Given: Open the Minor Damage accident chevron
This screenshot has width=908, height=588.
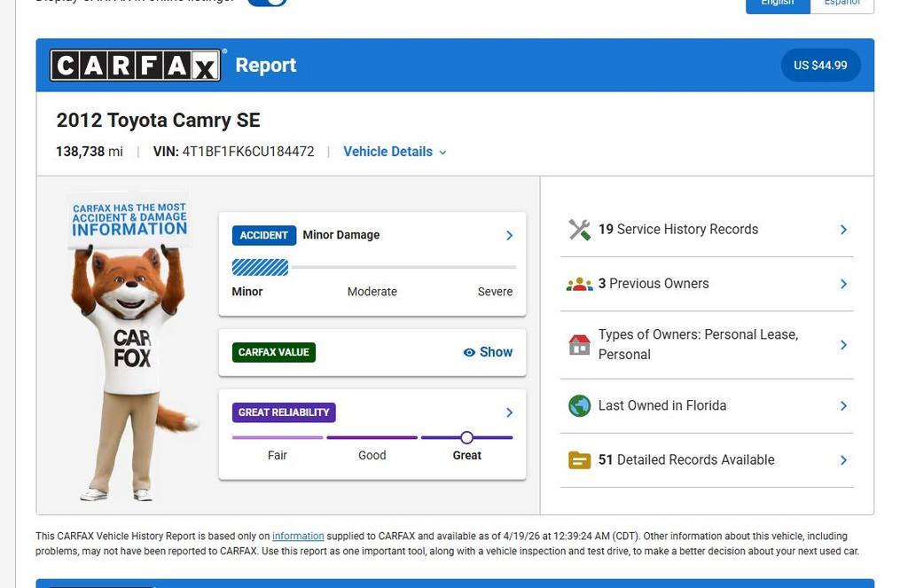Looking at the screenshot, I should (x=510, y=235).
